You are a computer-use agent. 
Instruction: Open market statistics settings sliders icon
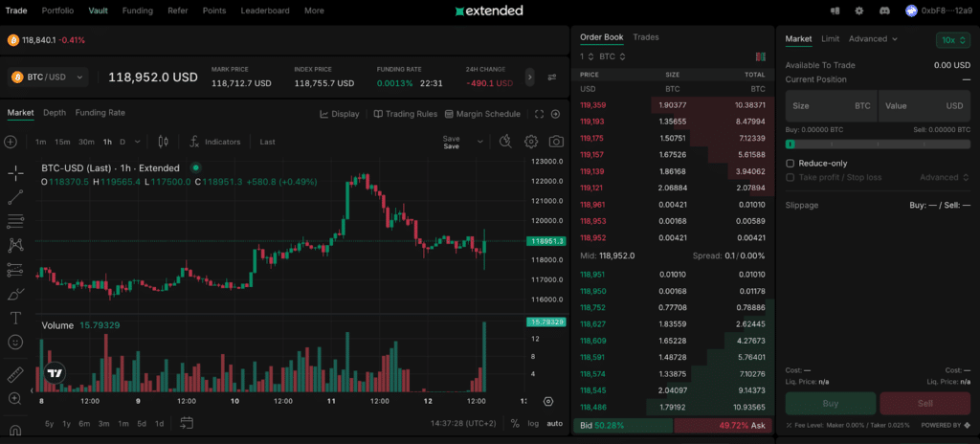click(x=552, y=78)
